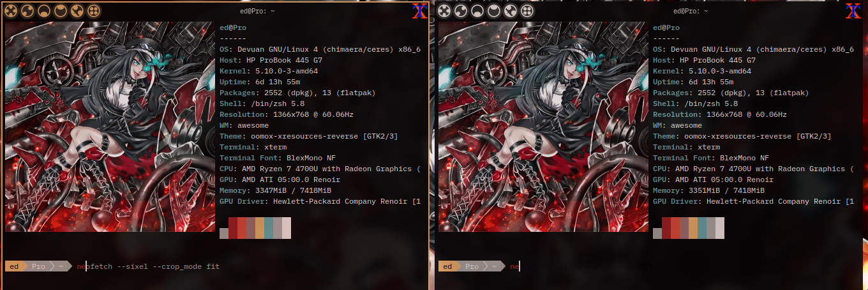Click 'Shell: /bin/zsh 5.8' in left terminal
Image resolution: width=868 pixels, height=290 pixels.
262,103
